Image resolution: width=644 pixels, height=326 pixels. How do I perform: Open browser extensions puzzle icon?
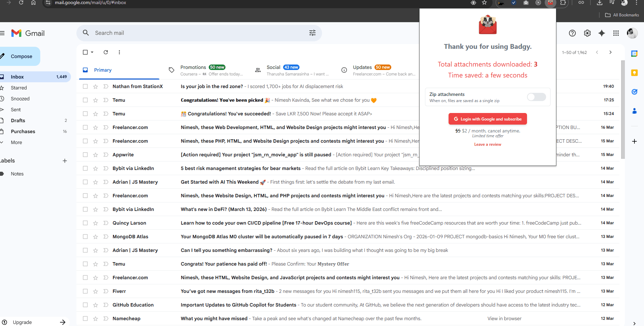tap(563, 3)
